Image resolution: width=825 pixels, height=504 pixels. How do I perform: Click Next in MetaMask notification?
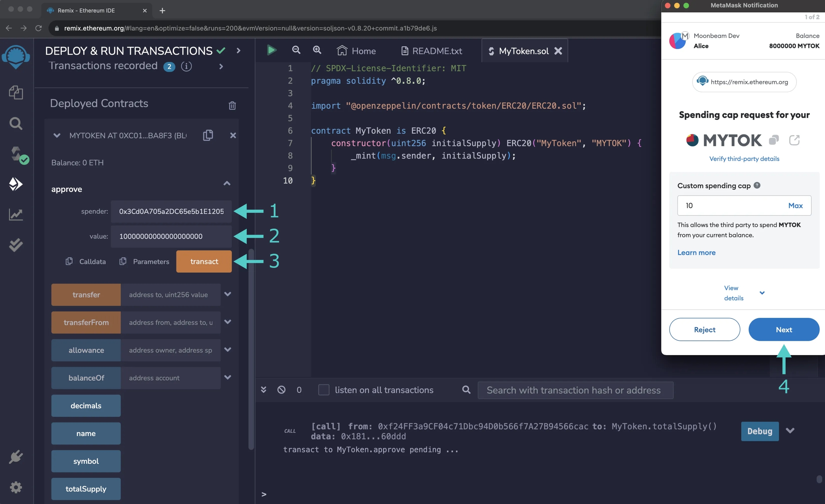coord(783,329)
